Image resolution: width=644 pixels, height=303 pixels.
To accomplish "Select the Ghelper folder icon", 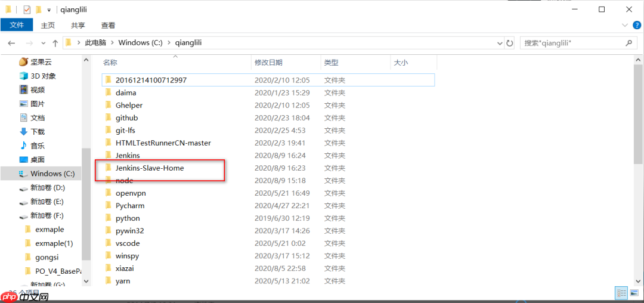I will (x=109, y=105).
